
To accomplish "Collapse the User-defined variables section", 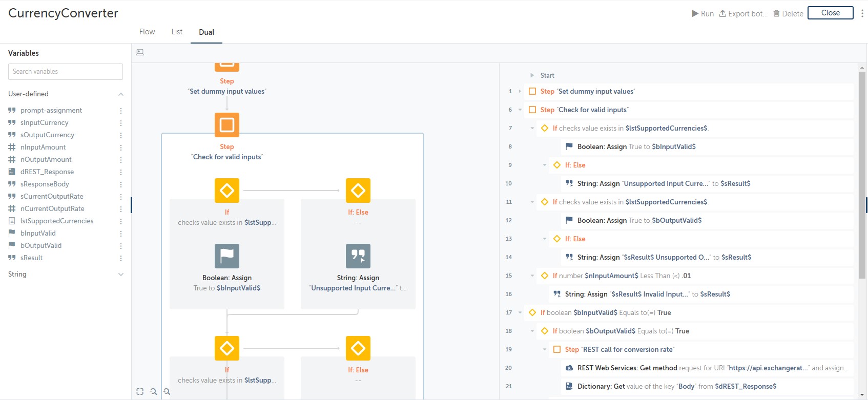I will [x=121, y=94].
